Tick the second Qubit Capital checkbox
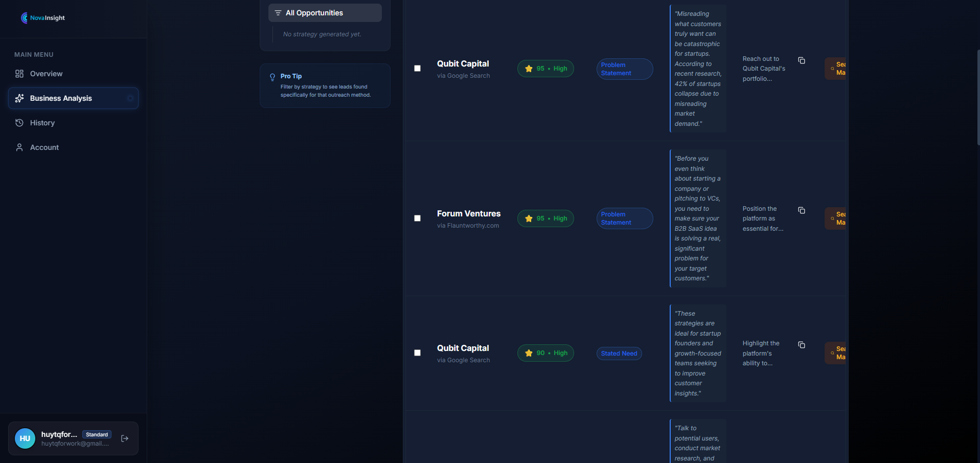The height and width of the screenshot is (463, 980). click(x=417, y=352)
